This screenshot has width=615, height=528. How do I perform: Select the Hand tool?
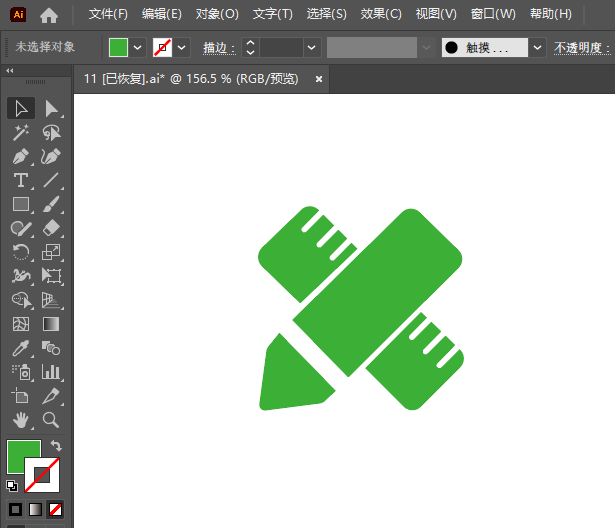coord(20,420)
